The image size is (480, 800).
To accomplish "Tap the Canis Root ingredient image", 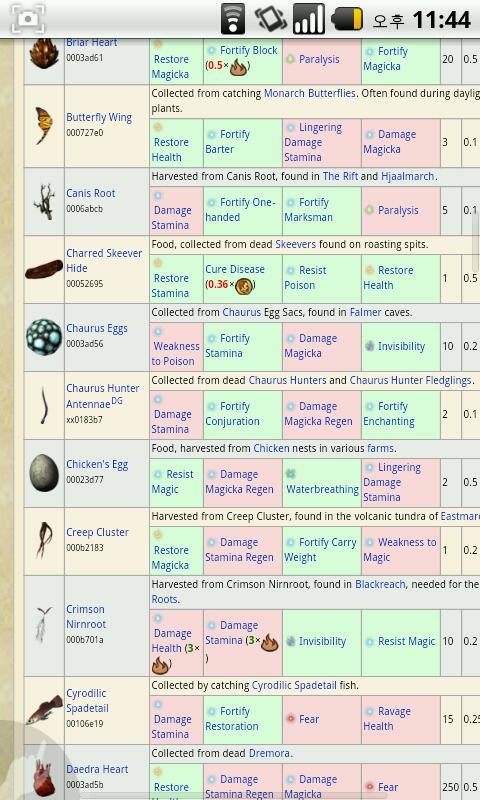I will pyautogui.click(x=44, y=202).
